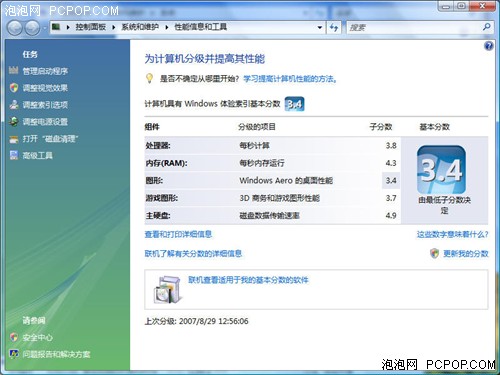This screenshot has height=375, width=500.
Task: Click the 4.3 memory subscore
Action: [391, 163]
